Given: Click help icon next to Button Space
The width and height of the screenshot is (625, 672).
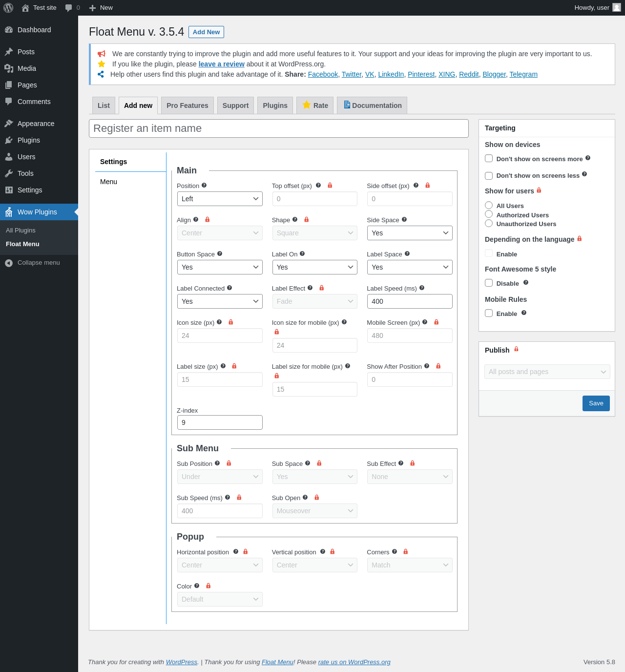Looking at the screenshot, I should [220, 253].
